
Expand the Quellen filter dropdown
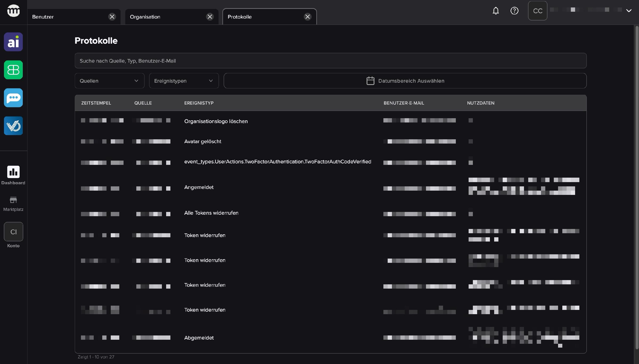(109, 81)
